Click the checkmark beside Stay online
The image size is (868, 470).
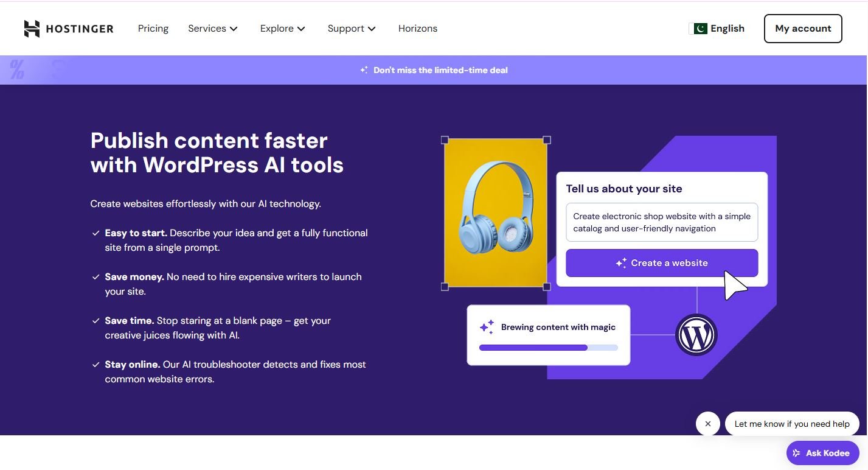point(95,365)
